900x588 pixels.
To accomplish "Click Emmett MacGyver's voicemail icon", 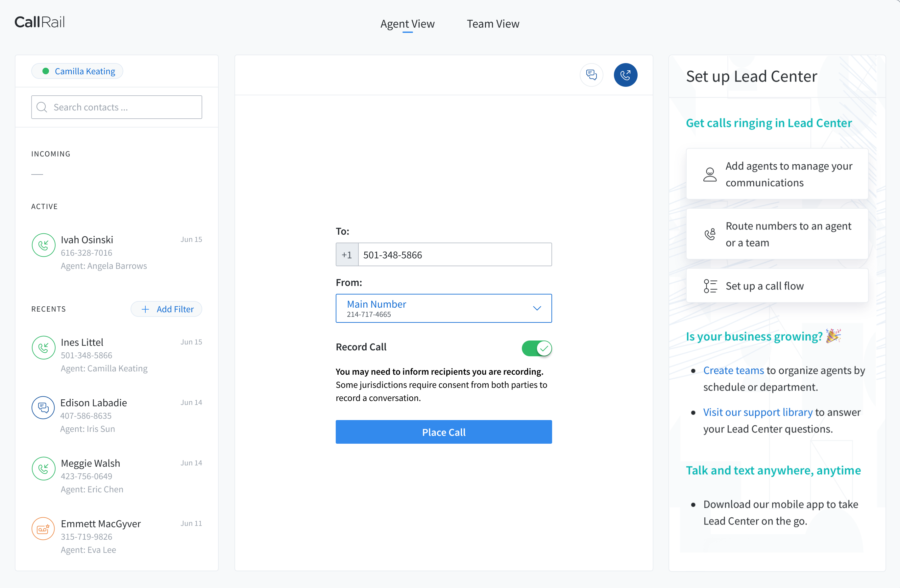I will click(x=43, y=529).
